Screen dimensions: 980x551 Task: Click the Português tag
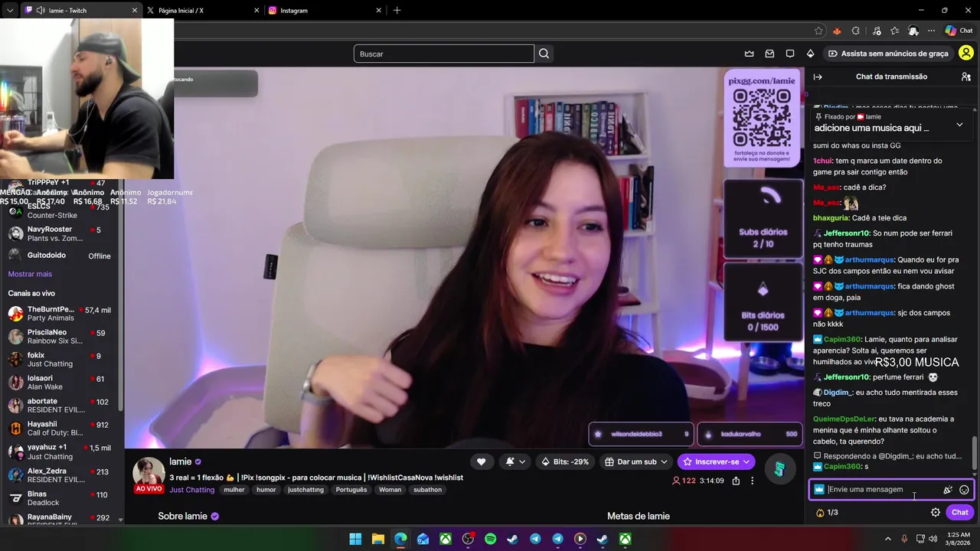pyautogui.click(x=351, y=490)
